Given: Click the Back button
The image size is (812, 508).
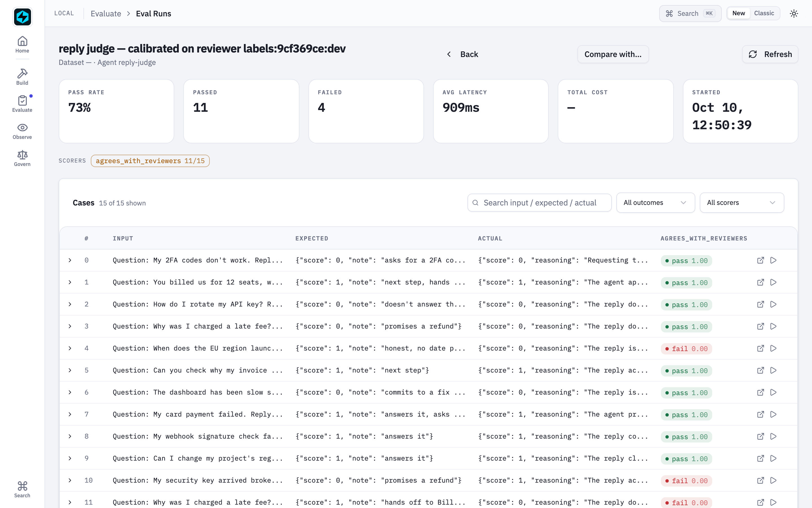Looking at the screenshot, I should pos(463,54).
